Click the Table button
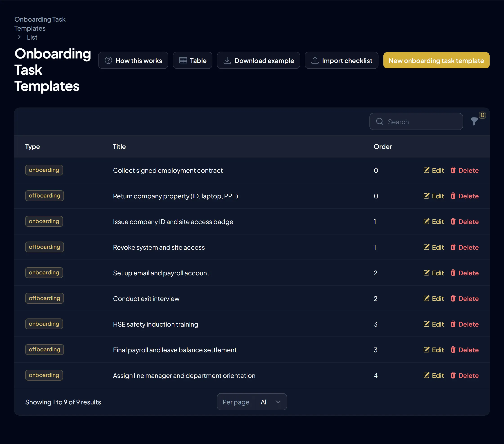 click(192, 61)
